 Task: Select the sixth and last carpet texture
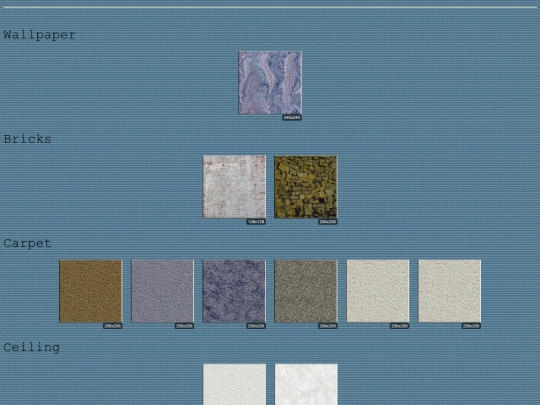(x=449, y=291)
